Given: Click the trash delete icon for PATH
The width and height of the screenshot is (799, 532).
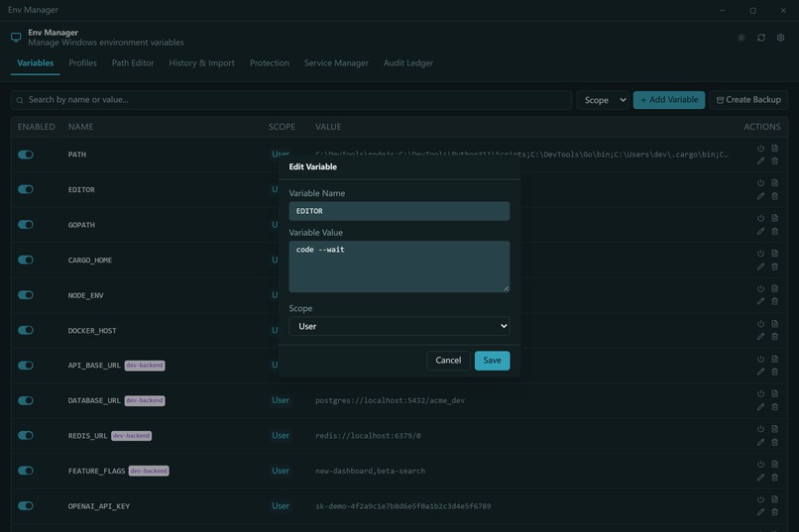Looking at the screenshot, I should point(774,160).
